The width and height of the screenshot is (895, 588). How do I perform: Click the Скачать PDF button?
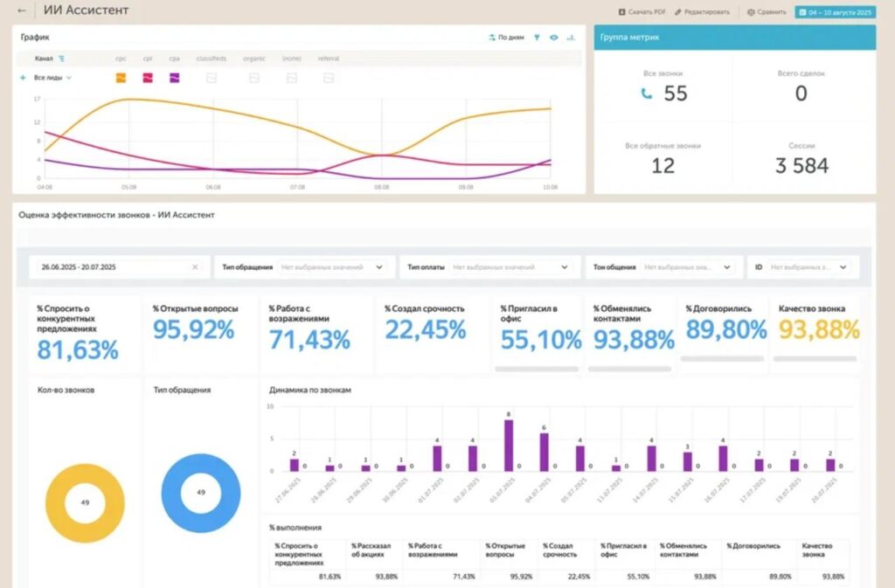[642, 12]
